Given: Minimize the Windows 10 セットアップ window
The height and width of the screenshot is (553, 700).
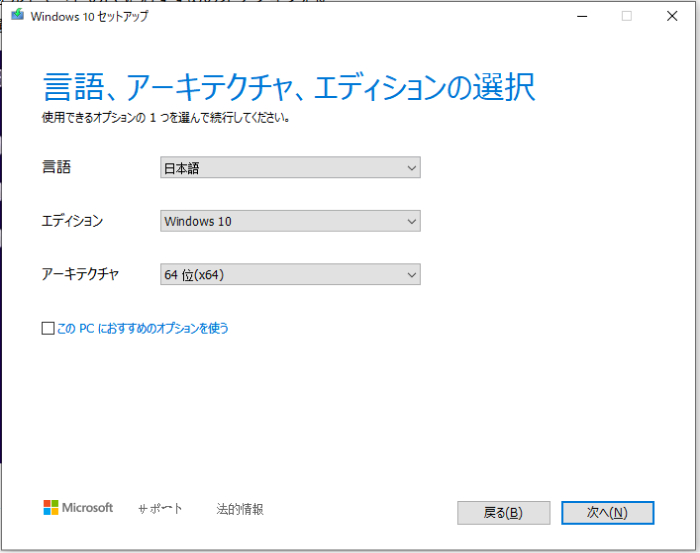Looking at the screenshot, I should (582, 16).
